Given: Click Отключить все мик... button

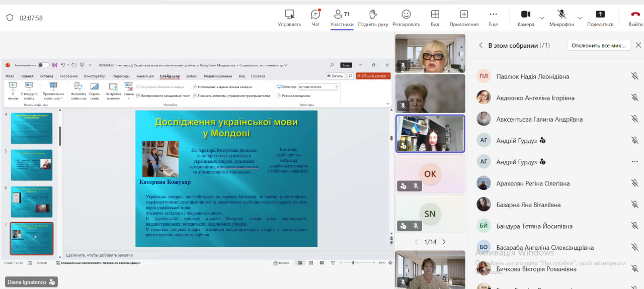Looking at the screenshot, I should (x=599, y=45).
